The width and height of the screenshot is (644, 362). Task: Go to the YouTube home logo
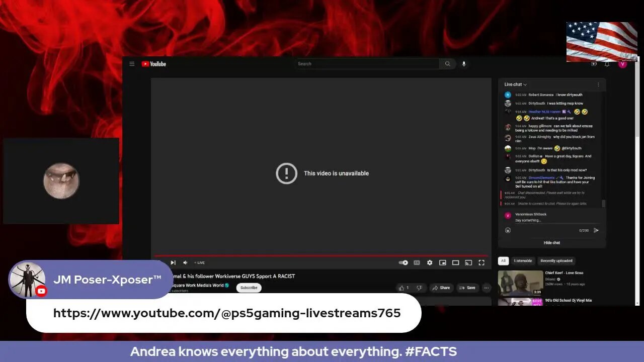pos(154,64)
